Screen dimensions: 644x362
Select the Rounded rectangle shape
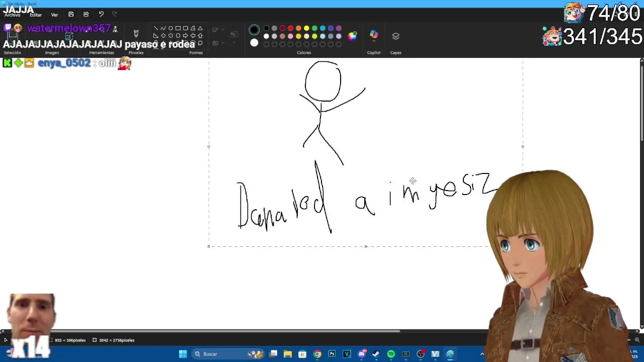(186, 28)
